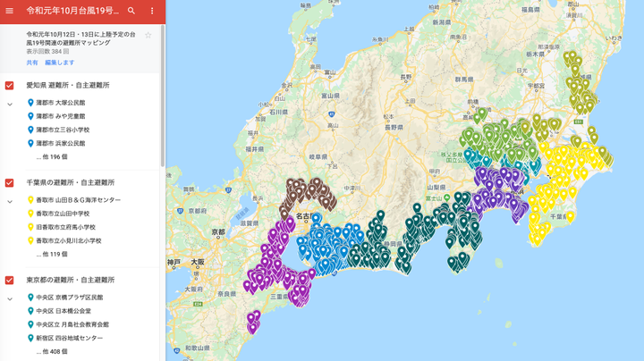Open the three-dot more options menu

152,11
